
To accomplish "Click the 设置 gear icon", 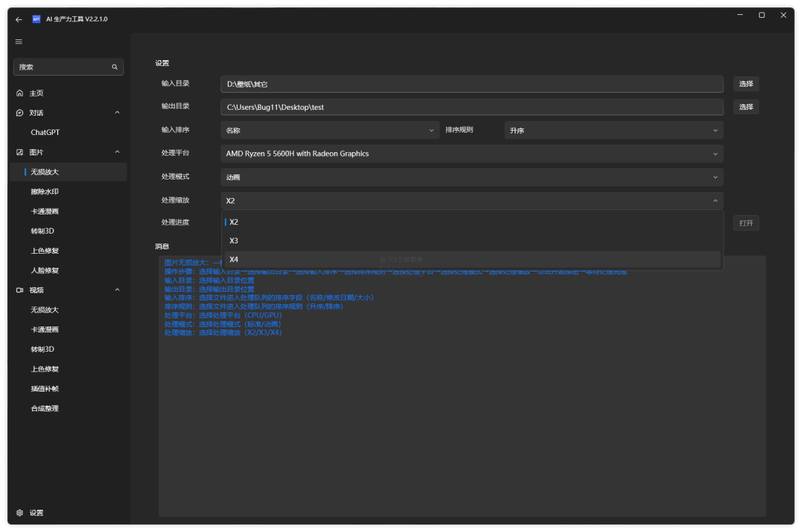I will [x=19, y=513].
